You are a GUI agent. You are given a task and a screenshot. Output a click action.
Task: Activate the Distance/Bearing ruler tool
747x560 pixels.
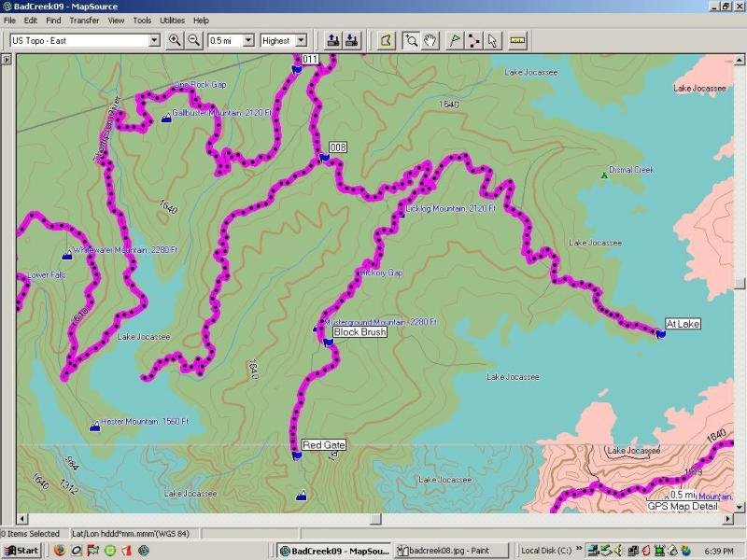[519, 40]
